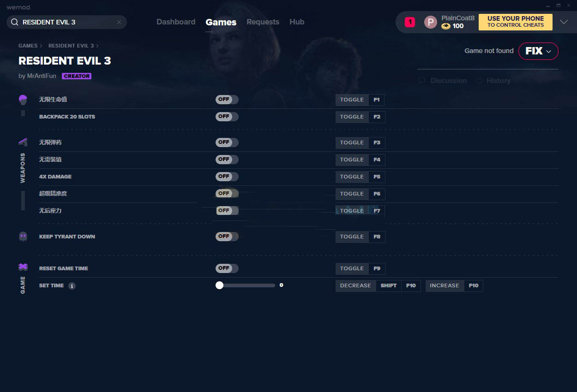Click TOGGLE button for F5 hotkey
This screenshot has width=577, height=392.
[x=352, y=177]
